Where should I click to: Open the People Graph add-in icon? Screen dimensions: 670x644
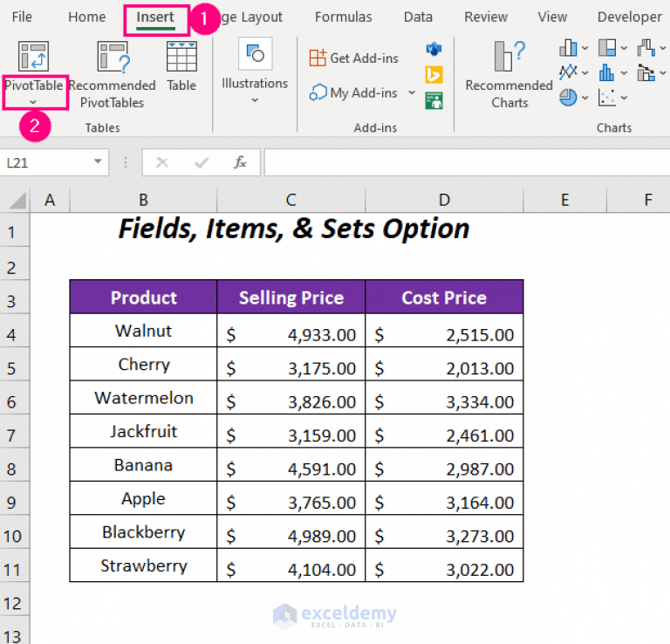(434, 101)
